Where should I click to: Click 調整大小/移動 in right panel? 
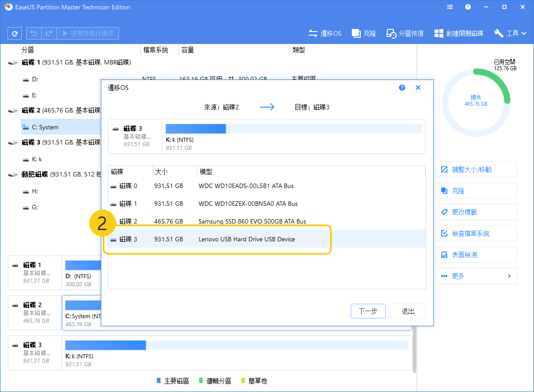tap(476, 169)
